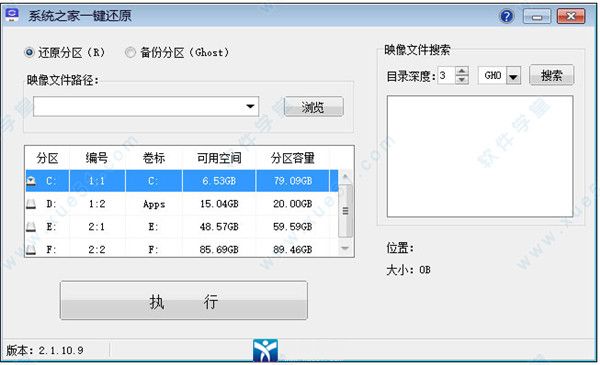Image resolution: width=600 pixels, height=365 pixels.
Task: Click the 可用空间 column header
Action: tap(219, 158)
